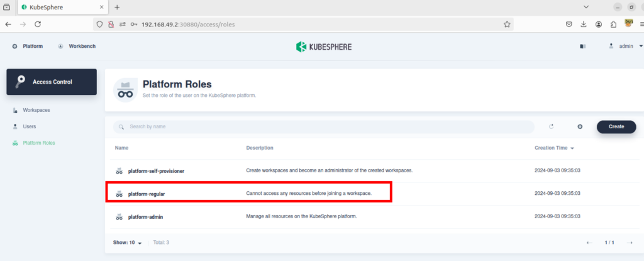The image size is (644, 261).
Task: Select the platform-admin description text
Action: (301, 216)
